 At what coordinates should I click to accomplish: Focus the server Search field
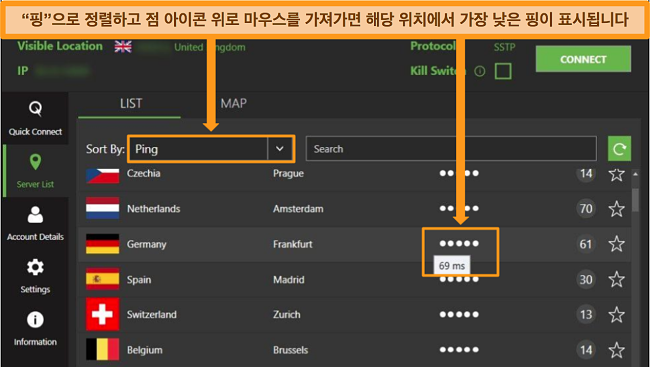[451, 149]
